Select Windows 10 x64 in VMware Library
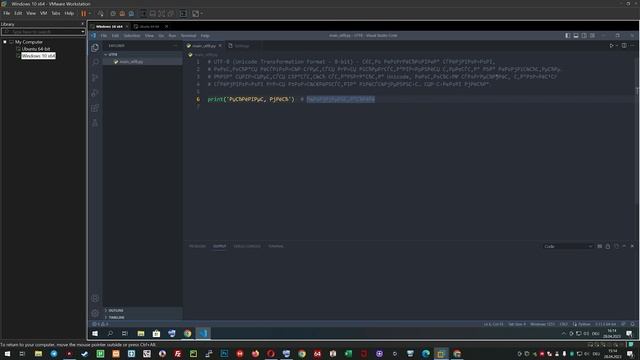640x360 pixels. point(38,56)
